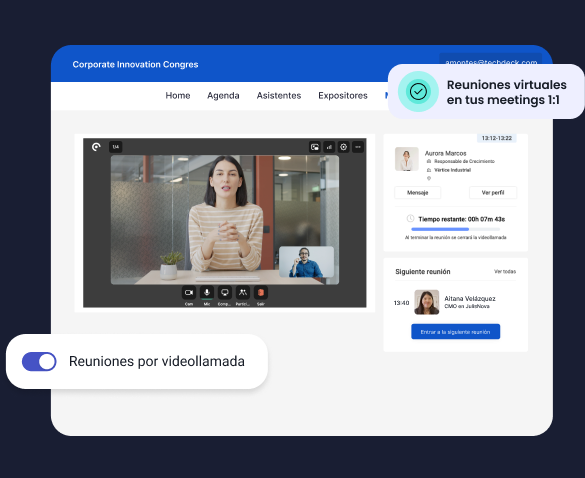585x478 pixels.
Task: Toggle the camera (Cam) button
Action: tap(189, 293)
